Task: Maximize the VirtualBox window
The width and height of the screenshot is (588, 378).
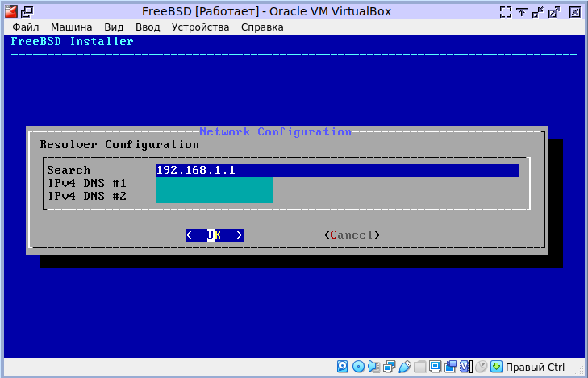Action: pos(554,12)
